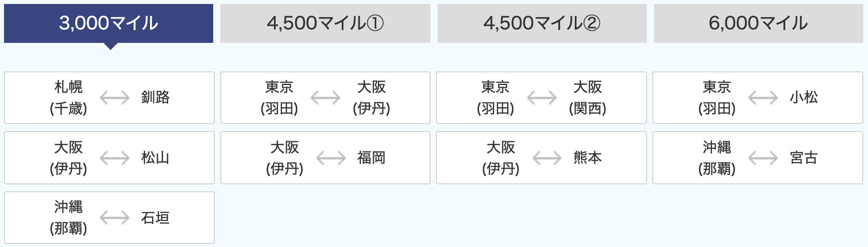Open the 4,500マイル② tab
868x247 pixels.
click(x=542, y=23)
